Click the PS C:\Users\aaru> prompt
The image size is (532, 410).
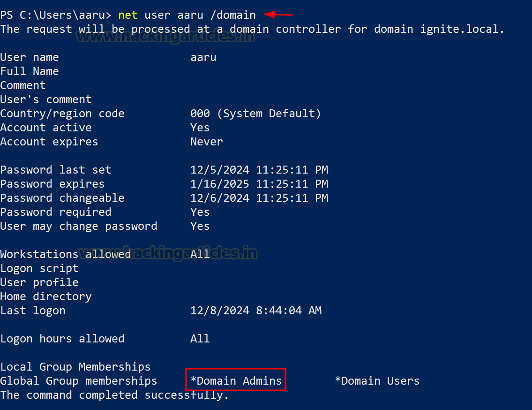[x=56, y=15]
